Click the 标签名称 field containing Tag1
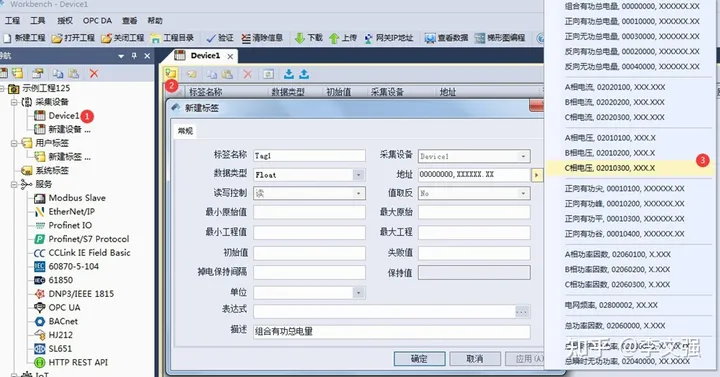The image size is (720, 377). coord(309,156)
